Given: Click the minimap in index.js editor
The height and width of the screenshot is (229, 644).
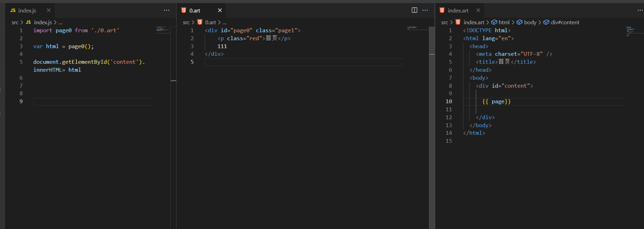Looking at the screenshot, I should [x=163, y=29].
